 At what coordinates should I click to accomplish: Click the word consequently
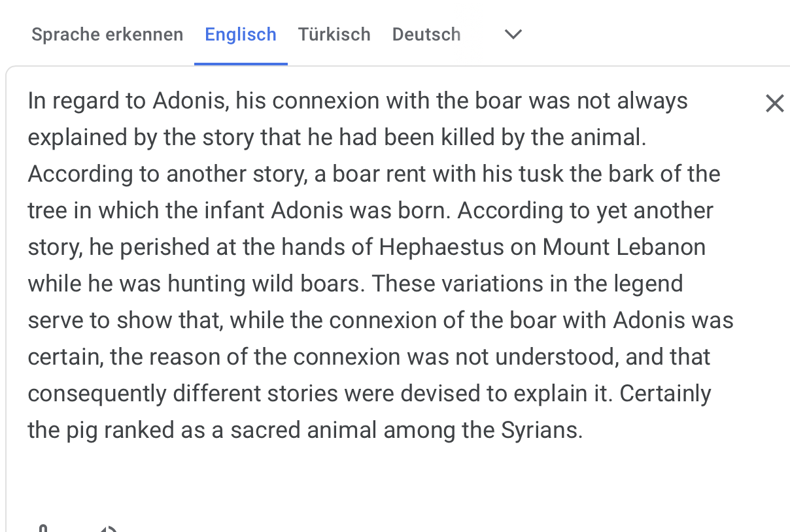[97, 393]
